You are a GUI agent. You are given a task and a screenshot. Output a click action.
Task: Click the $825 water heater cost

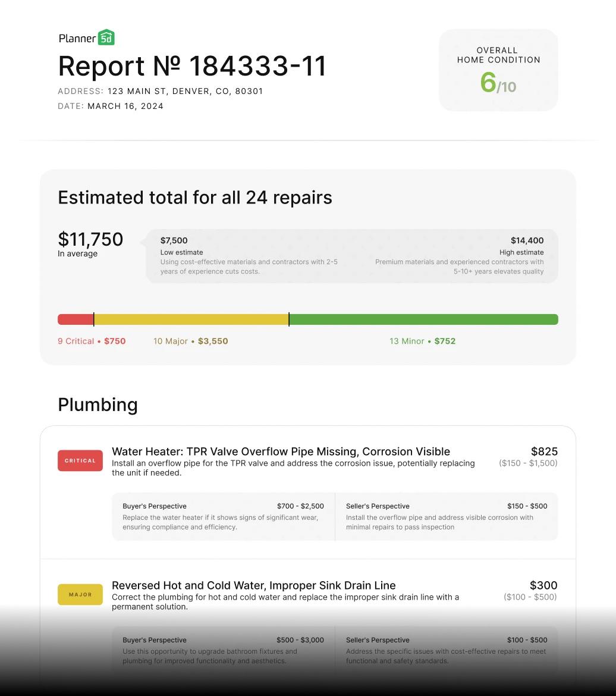(x=544, y=452)
